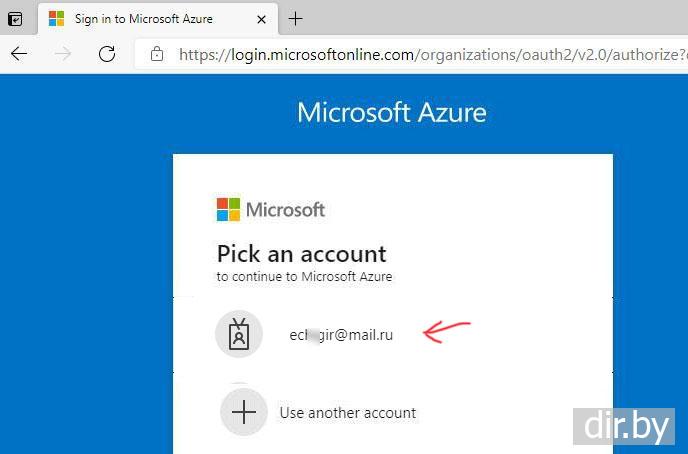The image size is (688, 454).
Task: Click the Microsoft Azure page heading
Action: (391, 112)
